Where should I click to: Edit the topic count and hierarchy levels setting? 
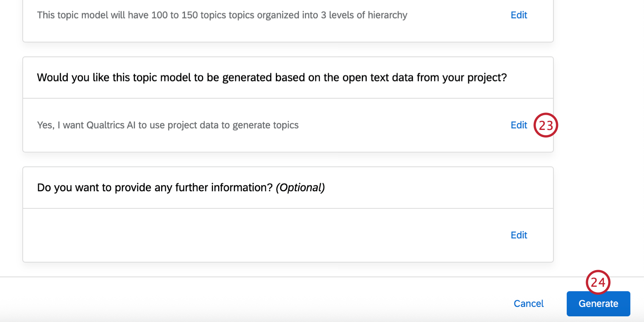(x=519, y=15)
